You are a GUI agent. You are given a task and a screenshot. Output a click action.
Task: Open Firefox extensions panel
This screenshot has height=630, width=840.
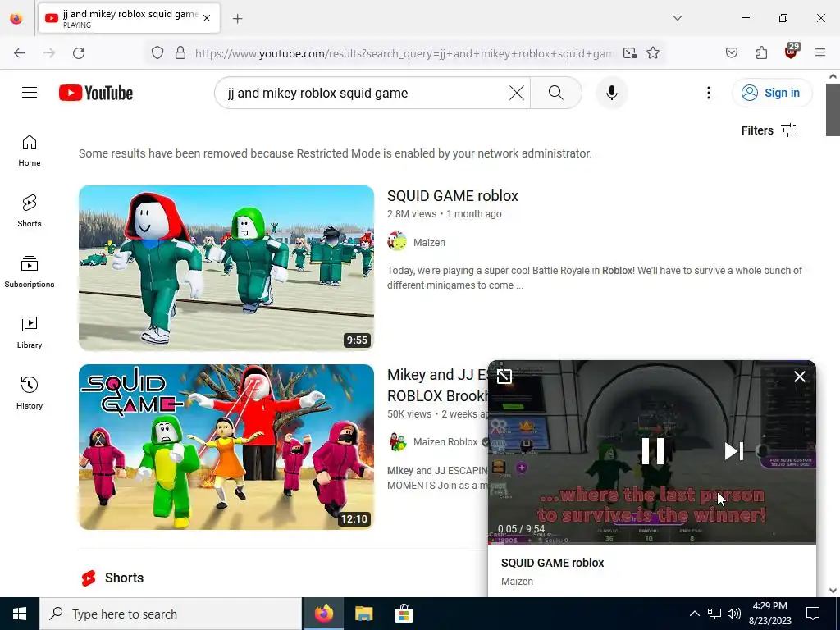tap(761, 53)
